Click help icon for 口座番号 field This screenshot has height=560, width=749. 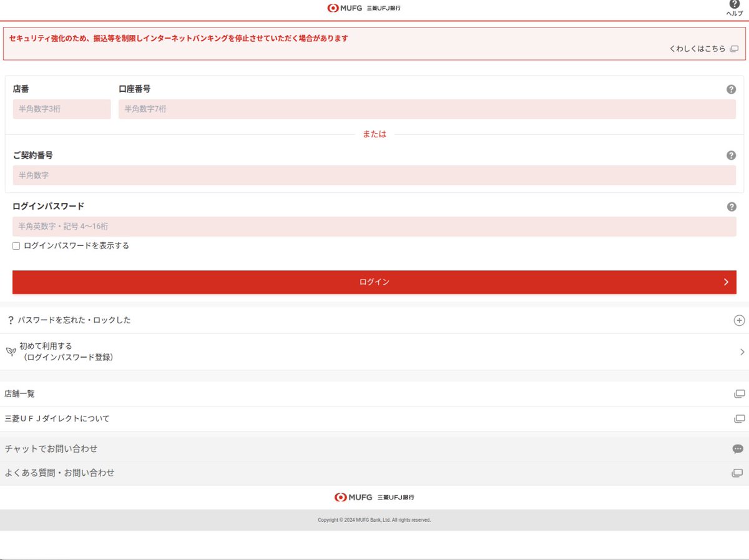point(731,89)
